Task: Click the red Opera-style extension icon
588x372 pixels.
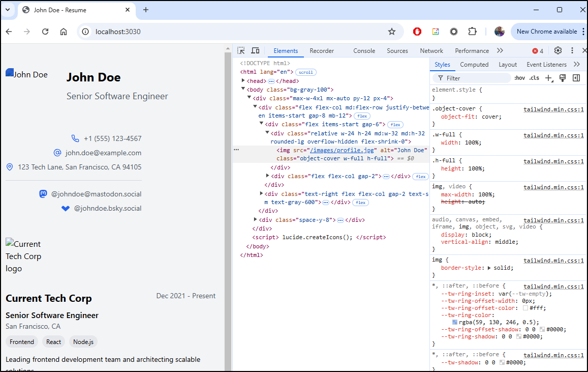Action: [x=417, y=32]
